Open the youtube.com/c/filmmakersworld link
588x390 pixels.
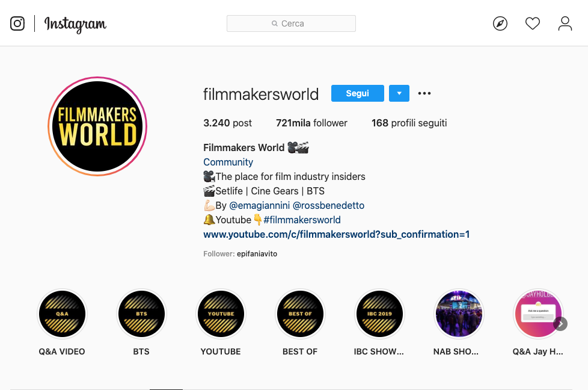(x=336, y=234)
